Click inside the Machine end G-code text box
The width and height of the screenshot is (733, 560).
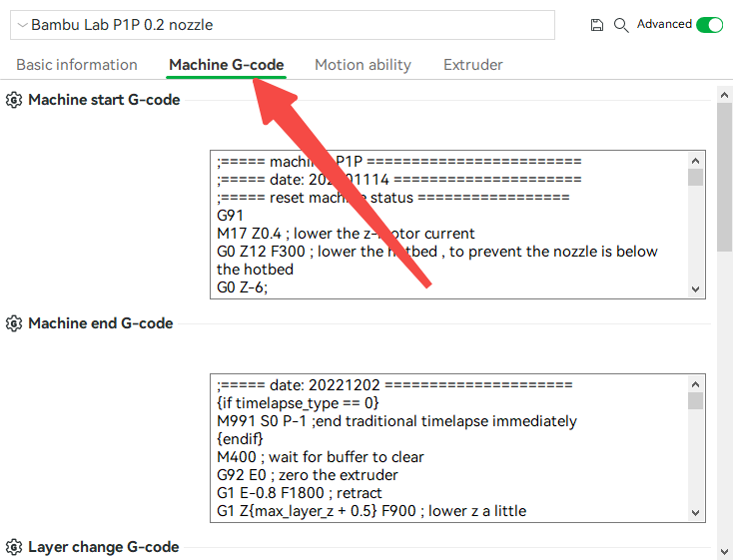pyautogui.click(x=448, y=448)
